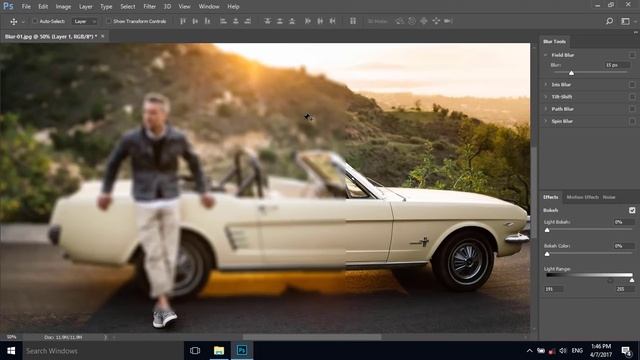Click the Align top edges icon
This screenshot has width=640, height=360.
183,21
